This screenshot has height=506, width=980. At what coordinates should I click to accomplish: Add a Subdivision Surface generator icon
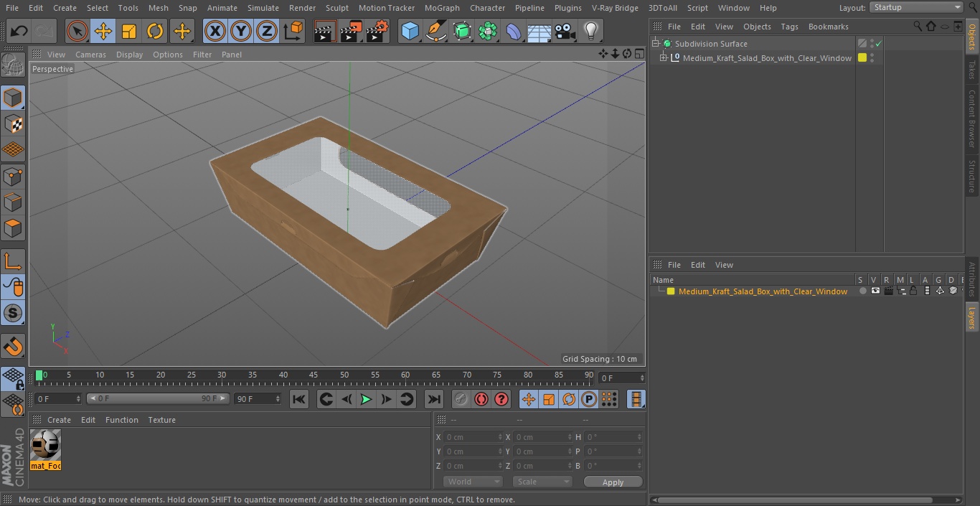click(462, 31)
